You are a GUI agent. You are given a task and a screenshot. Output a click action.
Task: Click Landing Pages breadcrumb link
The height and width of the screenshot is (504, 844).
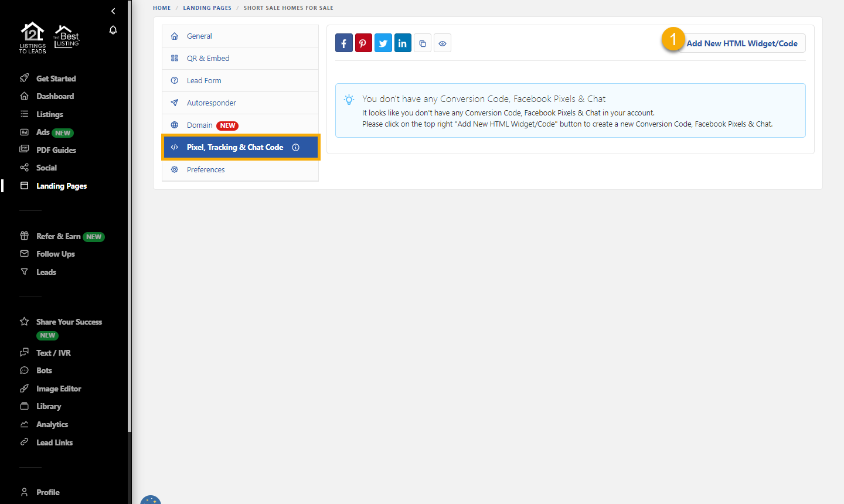click(x=207, y=8)
